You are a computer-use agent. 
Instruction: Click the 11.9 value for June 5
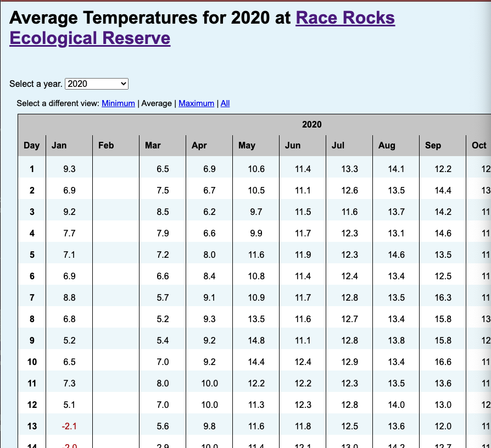pyautogui.click(x=303, y=255)
